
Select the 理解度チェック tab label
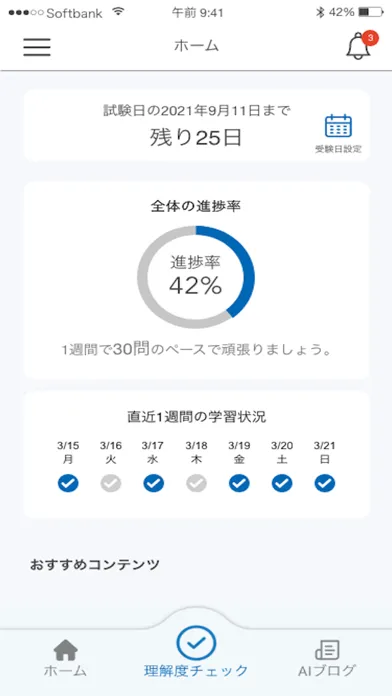click(x=196, y=671)
